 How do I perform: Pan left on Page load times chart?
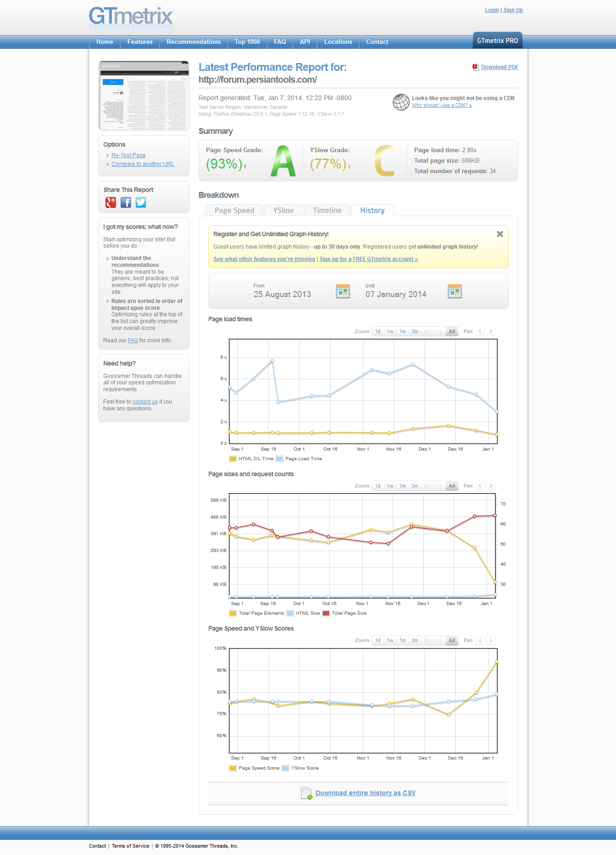tap(479, 331)
